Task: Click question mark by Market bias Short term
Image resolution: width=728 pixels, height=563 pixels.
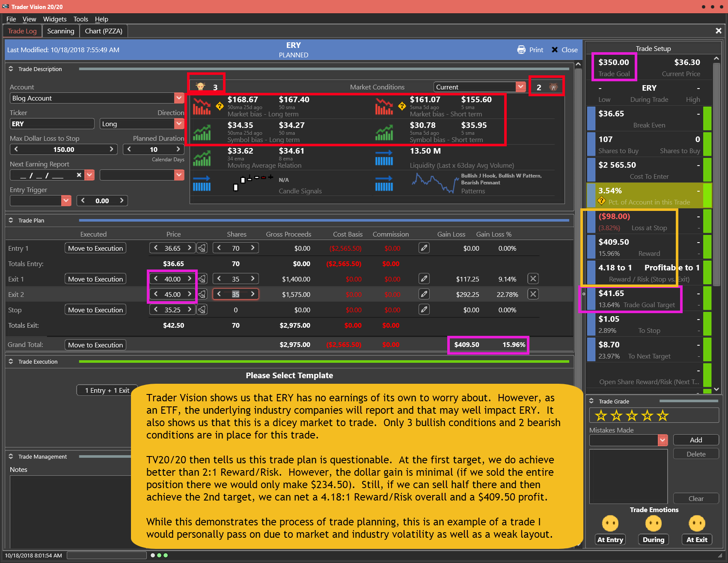Action: tap(402, 106)
